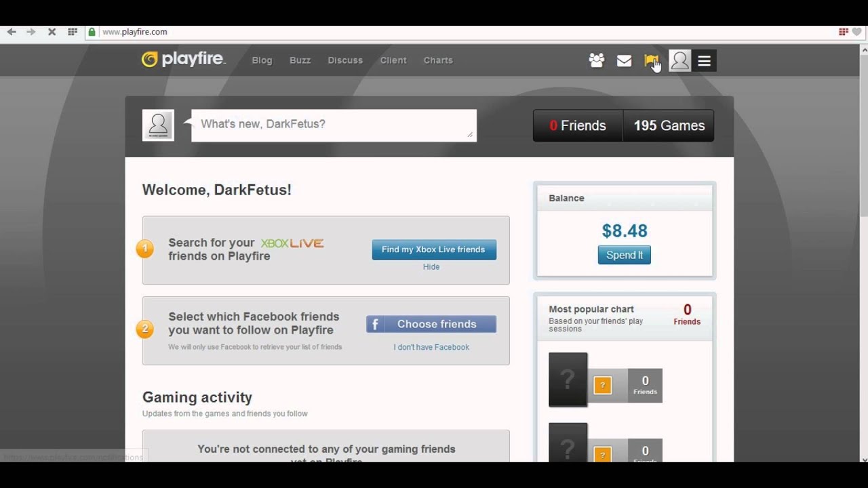Click the Balance panel title

566,198
